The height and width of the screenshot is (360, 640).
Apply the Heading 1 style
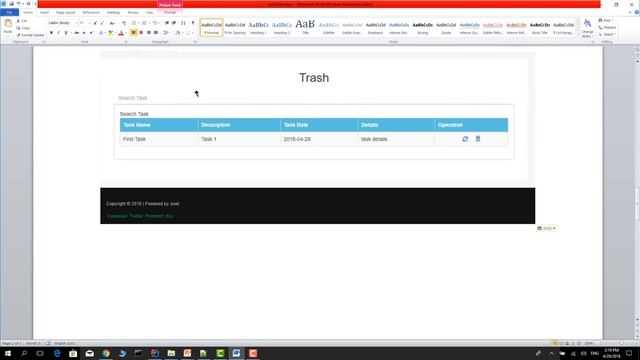258,27
